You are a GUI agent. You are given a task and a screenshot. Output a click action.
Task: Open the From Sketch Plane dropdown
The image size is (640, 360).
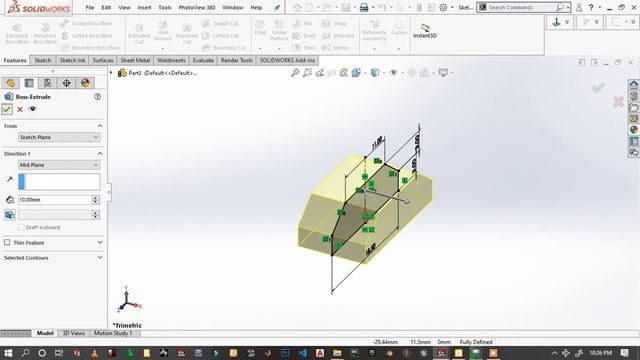tap(59, 137)
